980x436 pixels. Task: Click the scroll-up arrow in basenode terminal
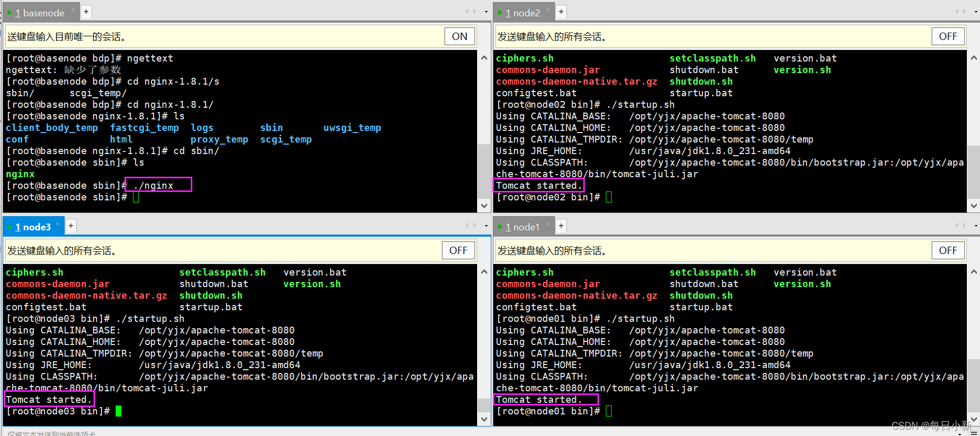[484, 58]
